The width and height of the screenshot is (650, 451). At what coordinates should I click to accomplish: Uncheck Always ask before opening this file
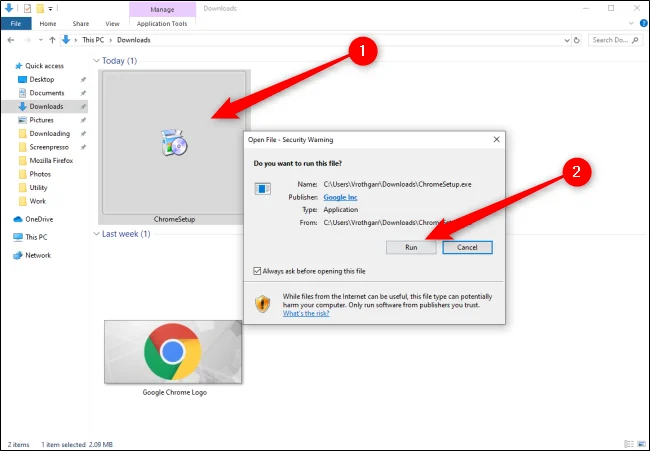258,271
